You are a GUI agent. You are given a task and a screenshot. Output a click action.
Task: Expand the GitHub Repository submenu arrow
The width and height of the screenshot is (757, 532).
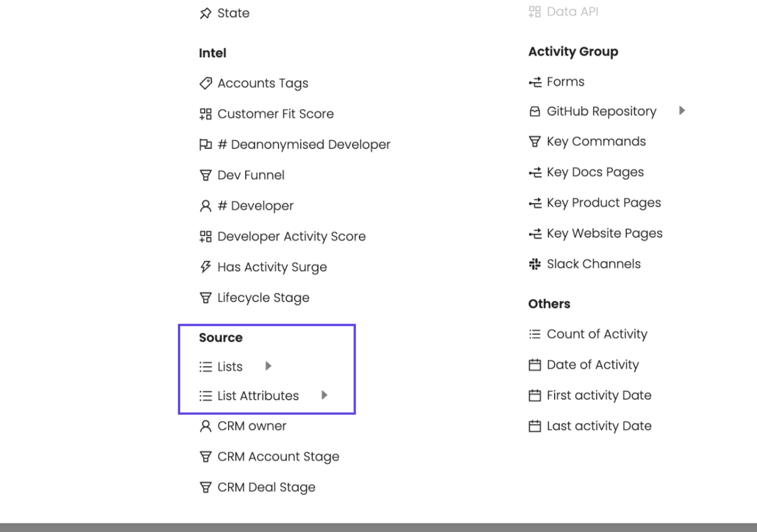[x=682, y=111]
